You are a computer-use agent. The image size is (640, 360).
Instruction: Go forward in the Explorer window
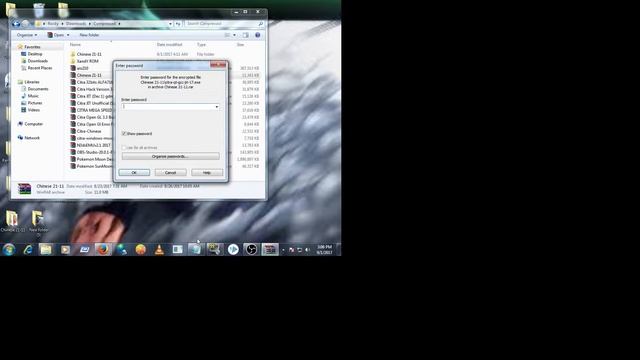click(25, 24)
